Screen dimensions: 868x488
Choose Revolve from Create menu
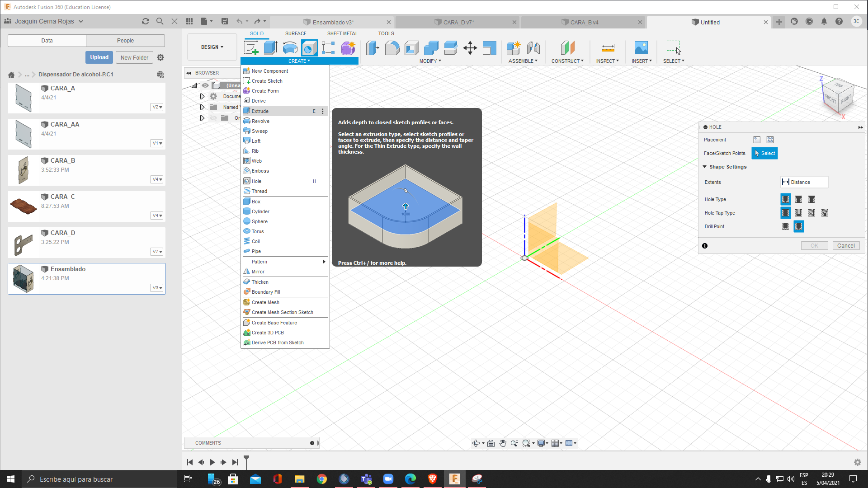[x=285, y=121]
